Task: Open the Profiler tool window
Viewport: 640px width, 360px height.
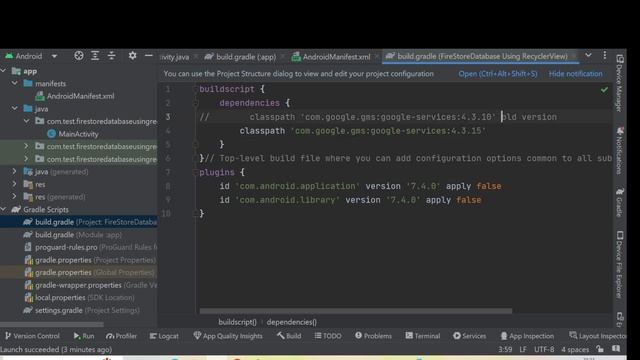Action: pyautogui.click(x=121, y=336)
